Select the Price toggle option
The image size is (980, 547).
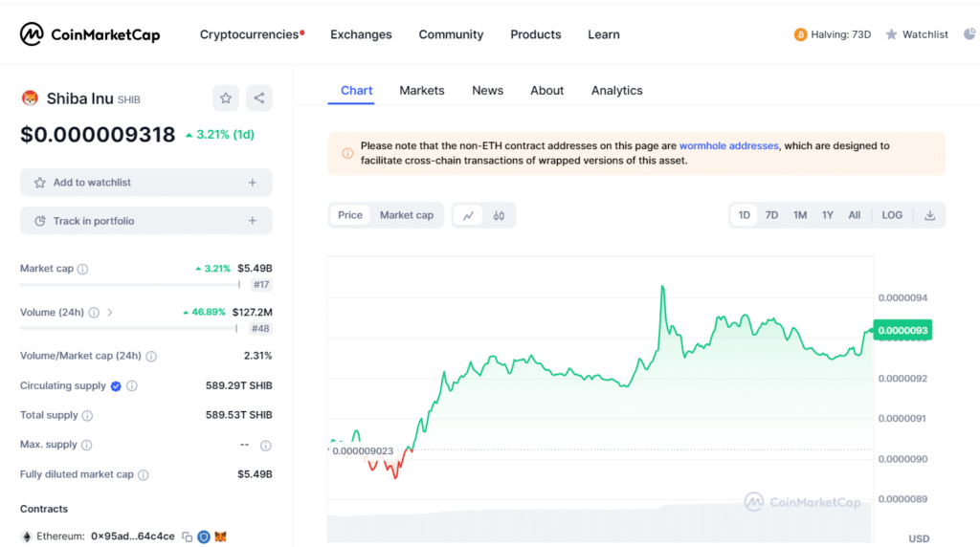pyautogui.click(x=350, y=215)
